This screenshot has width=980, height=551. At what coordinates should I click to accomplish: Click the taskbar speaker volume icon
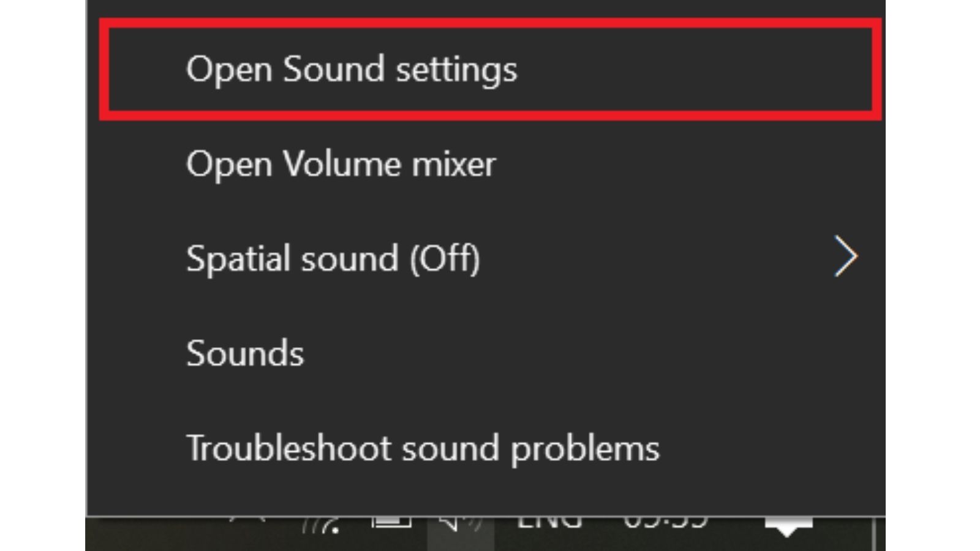click(461, 526)
